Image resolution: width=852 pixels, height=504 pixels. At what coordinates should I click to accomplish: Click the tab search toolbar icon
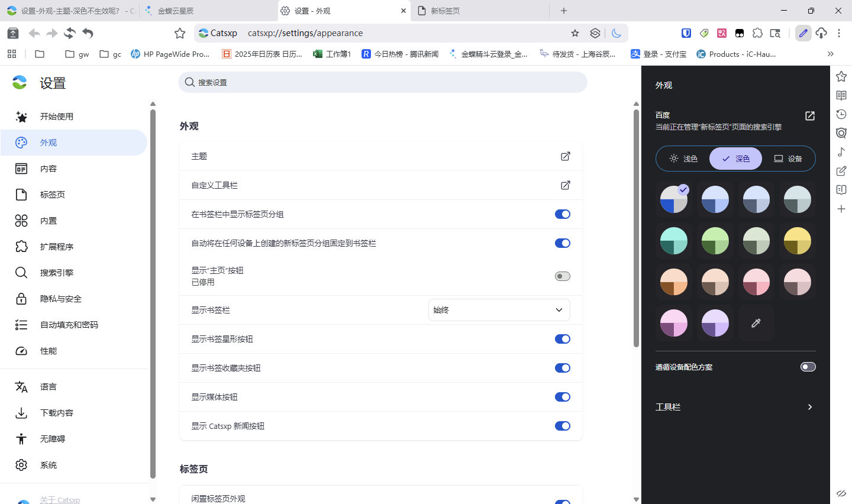pyautogui.click(x=775, y=33)
